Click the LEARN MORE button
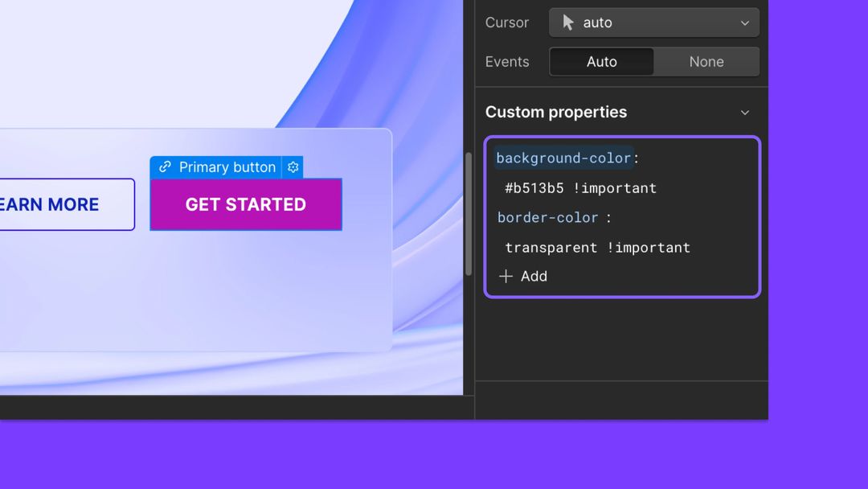 pos(48,204)
